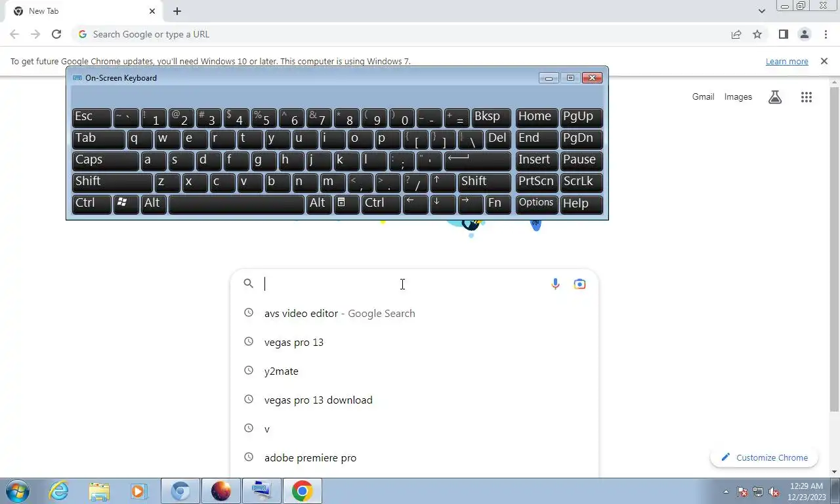Open the Chrome profile avatar

804,34
